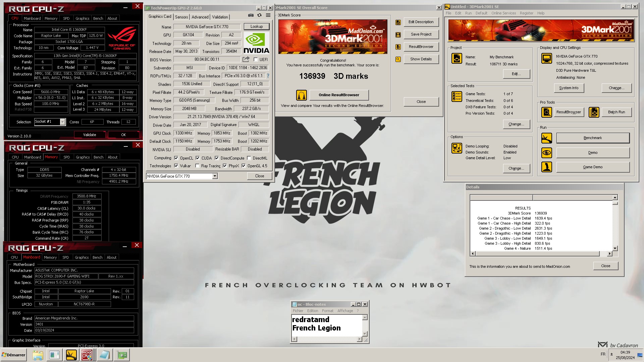Click the Options panel icon
The width and height of the screenshot is (644, 362).
tap(457, 148)
